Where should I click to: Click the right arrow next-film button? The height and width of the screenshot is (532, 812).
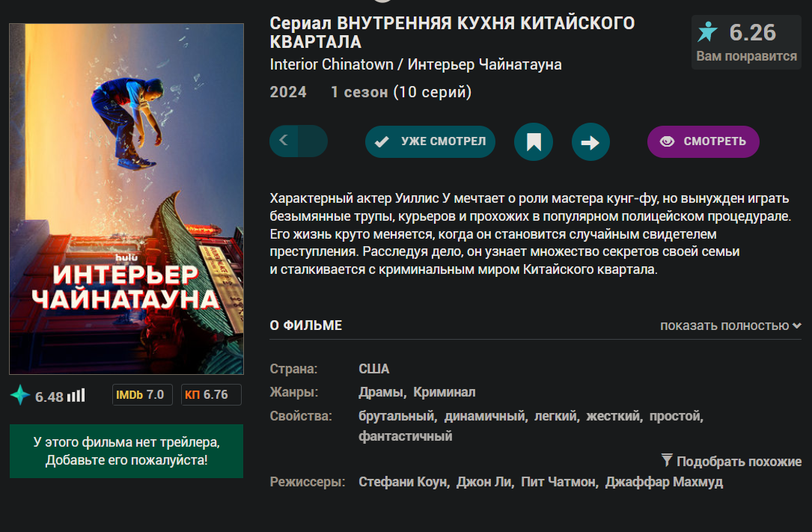590,142
